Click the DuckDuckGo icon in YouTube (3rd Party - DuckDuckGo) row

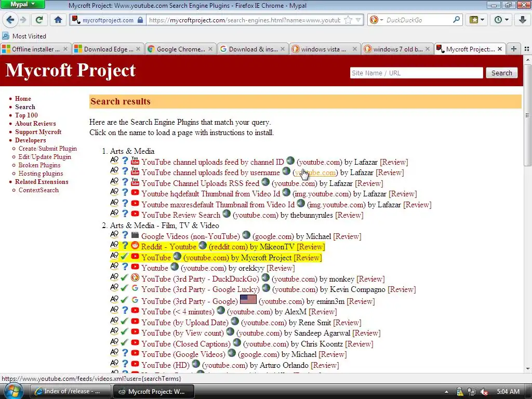pyautogui.click(x=135, y=278)
